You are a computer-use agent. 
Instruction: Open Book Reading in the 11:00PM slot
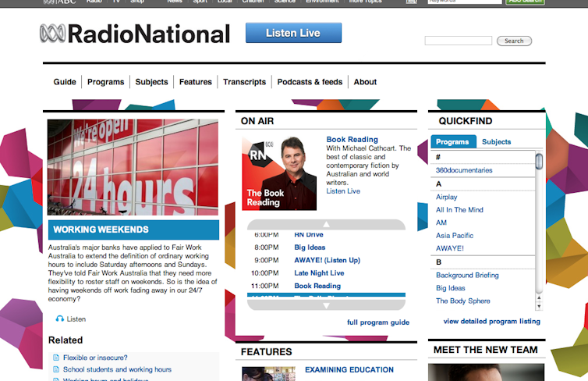317,286
